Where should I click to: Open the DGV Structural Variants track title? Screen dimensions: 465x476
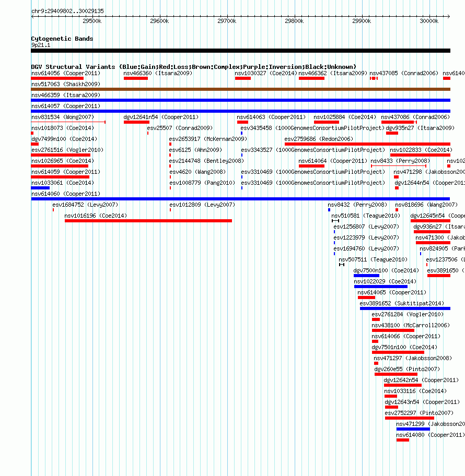193,67
